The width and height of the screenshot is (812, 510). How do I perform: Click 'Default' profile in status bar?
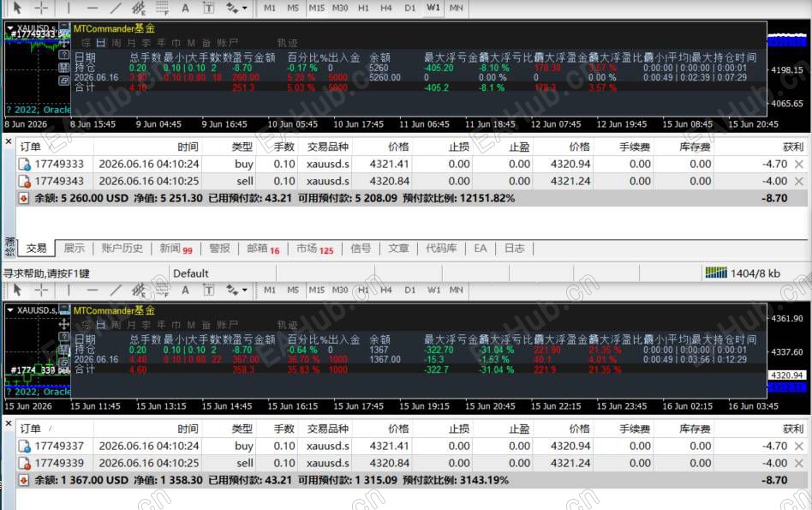tap(190, 273)
